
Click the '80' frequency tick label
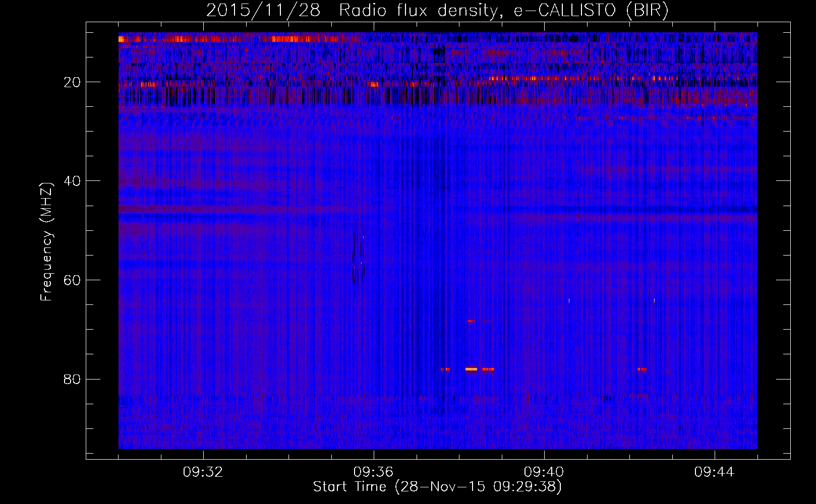(x=73, y=379)
